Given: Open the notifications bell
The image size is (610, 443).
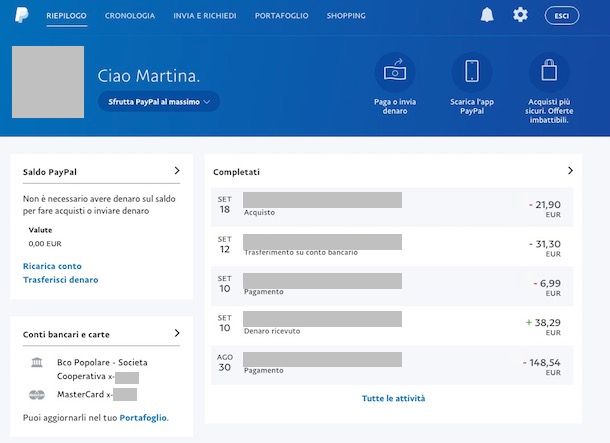Looking at the screenshot, I should click(487, 15).
